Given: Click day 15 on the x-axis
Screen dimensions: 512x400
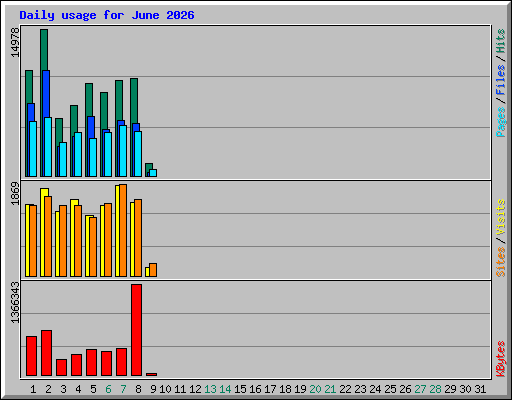Looking at the screenshot, I should coord(240,389).
